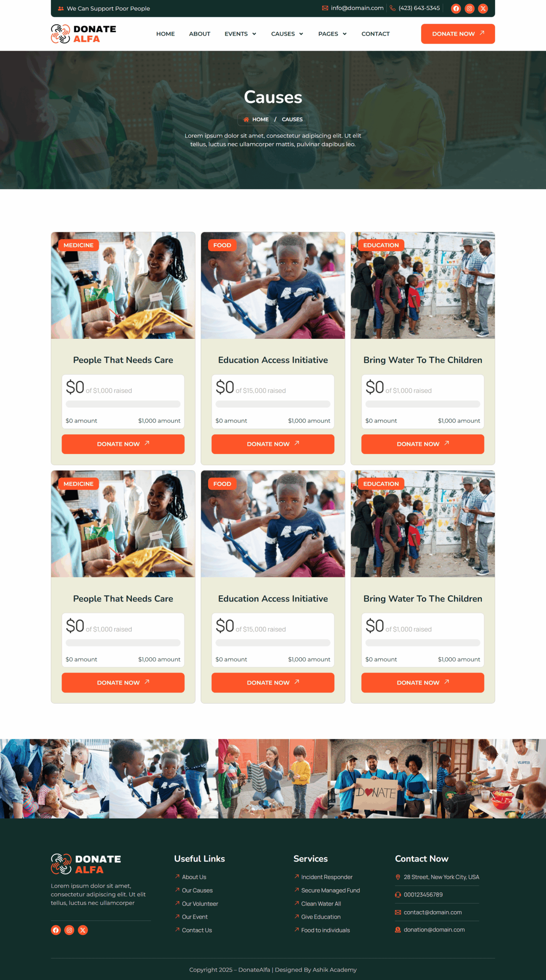The image size is (546, 980).
Task: Open the Contact menu item
Action: [376, 34]
